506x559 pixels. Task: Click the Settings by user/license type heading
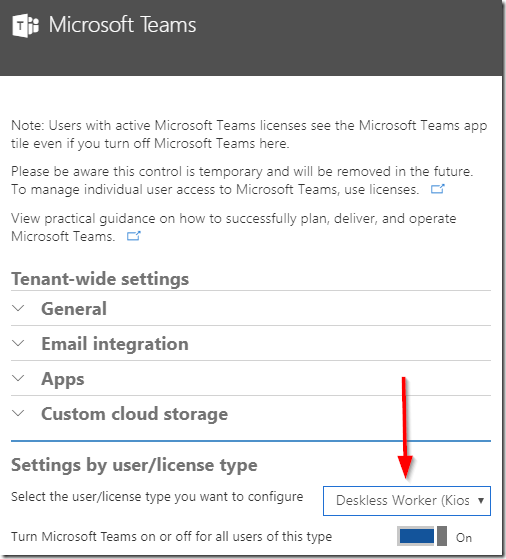tap(134, 465)
